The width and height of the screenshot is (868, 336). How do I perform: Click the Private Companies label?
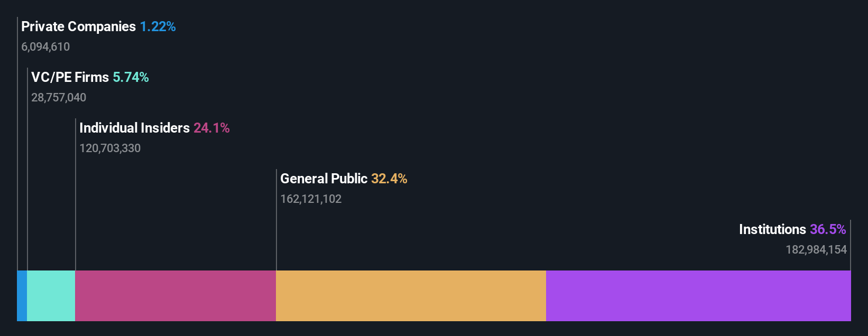(78, 26)
